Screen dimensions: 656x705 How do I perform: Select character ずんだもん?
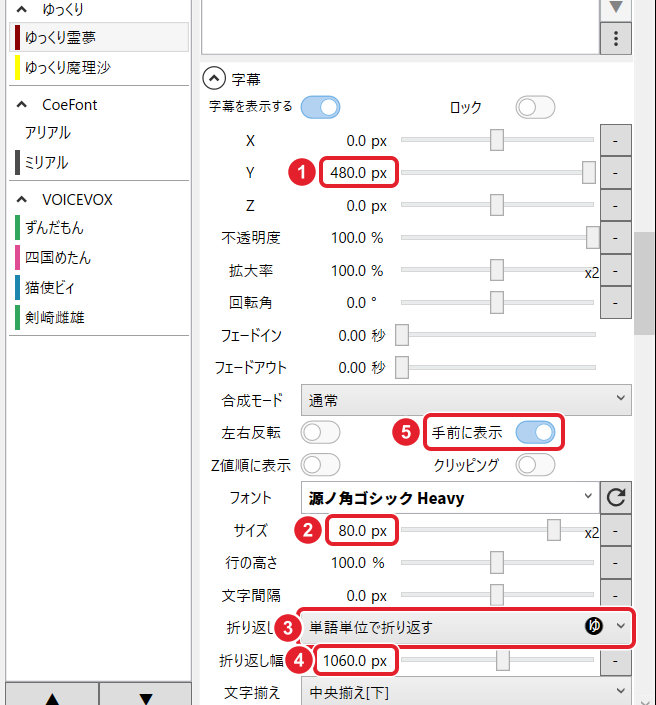99,228
